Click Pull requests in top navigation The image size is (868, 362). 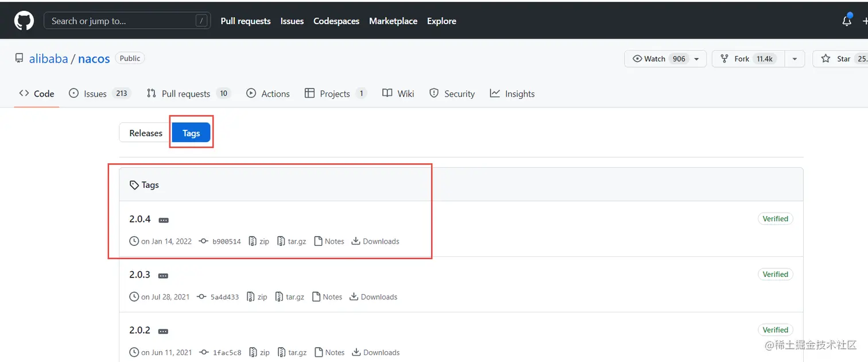[x=246, y=21]
